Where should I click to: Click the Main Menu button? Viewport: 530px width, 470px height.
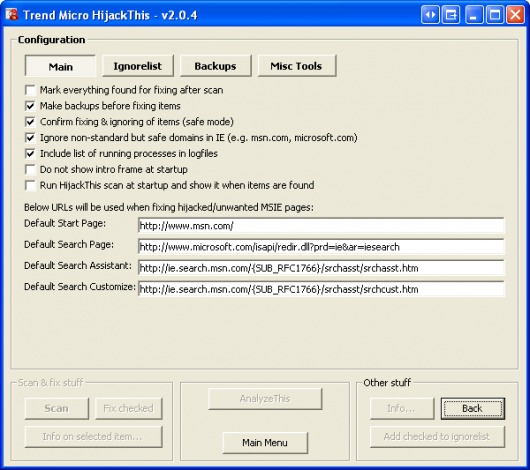click(x=265, y=443)
